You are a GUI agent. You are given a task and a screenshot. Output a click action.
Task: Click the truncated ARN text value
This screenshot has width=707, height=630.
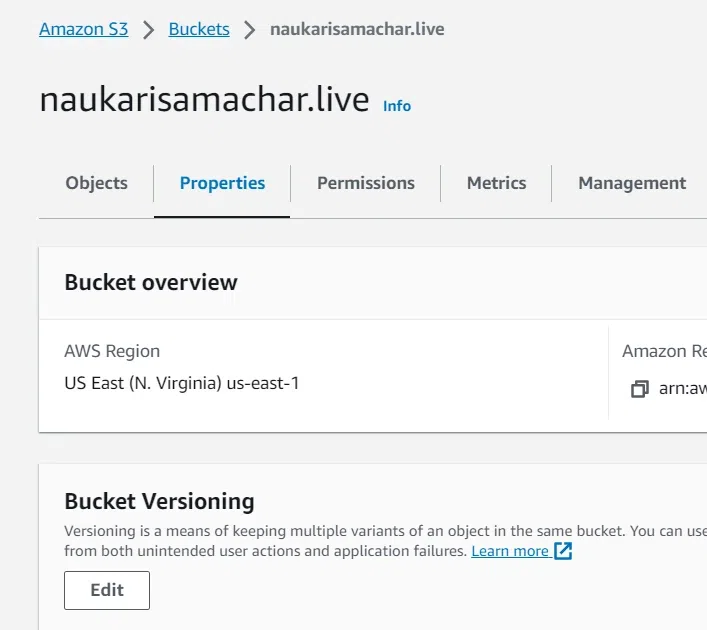pyautogui.click(x=682, y=388)
